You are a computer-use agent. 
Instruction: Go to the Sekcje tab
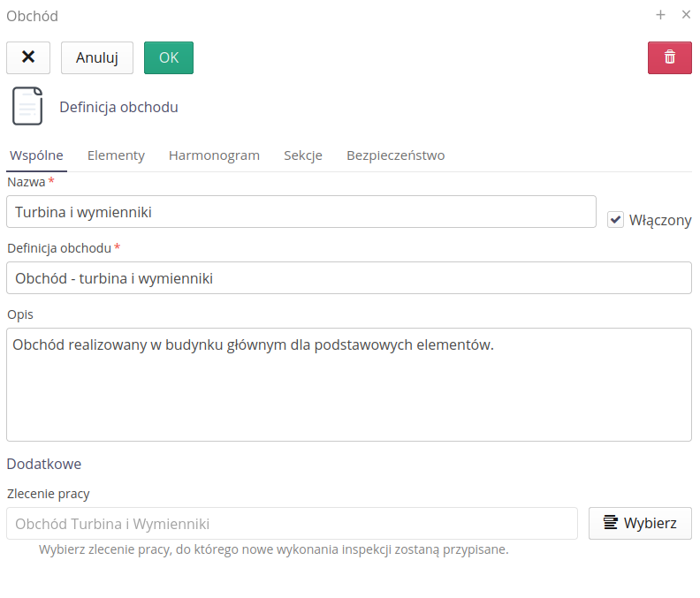[302, 155]
